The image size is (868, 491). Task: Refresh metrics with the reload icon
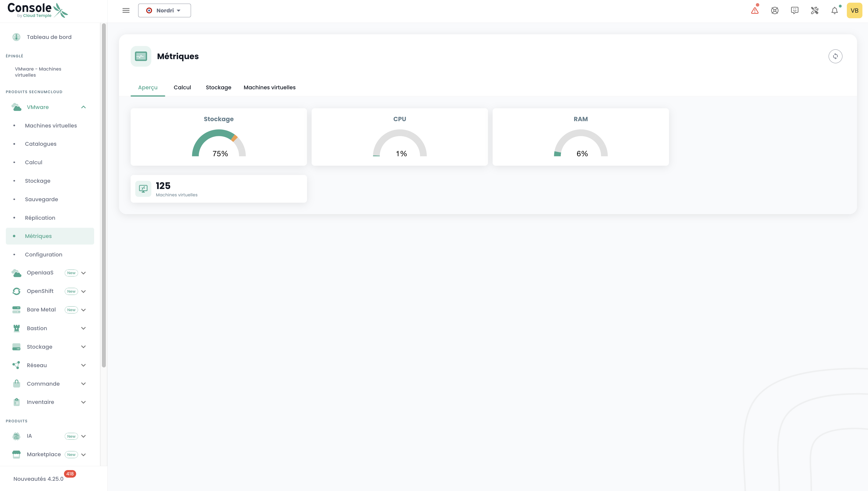(x=835, y=56)
